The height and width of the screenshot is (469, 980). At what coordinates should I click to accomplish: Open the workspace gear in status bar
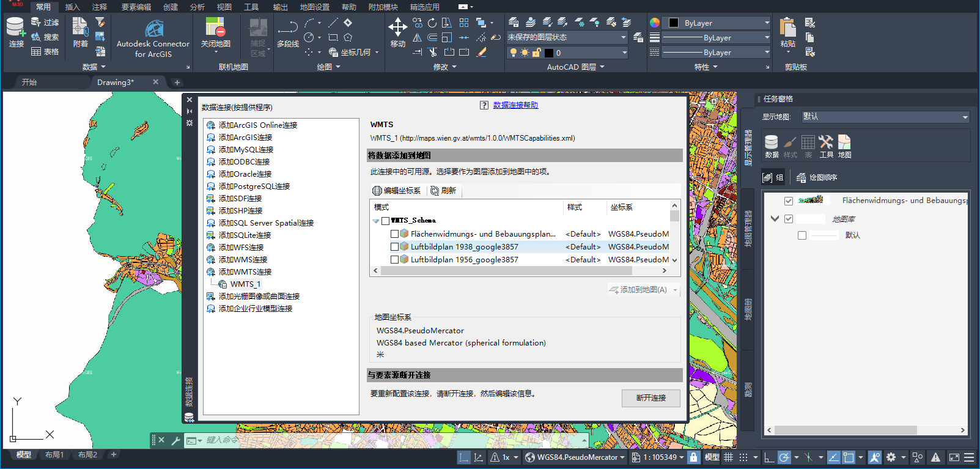tap(891, 457)
